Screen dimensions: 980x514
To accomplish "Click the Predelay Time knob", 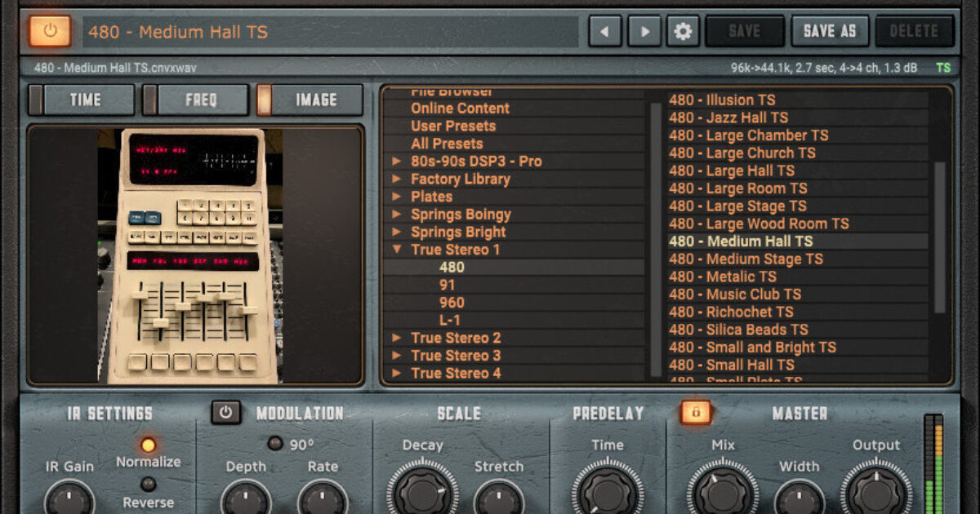I will (608, 490).
